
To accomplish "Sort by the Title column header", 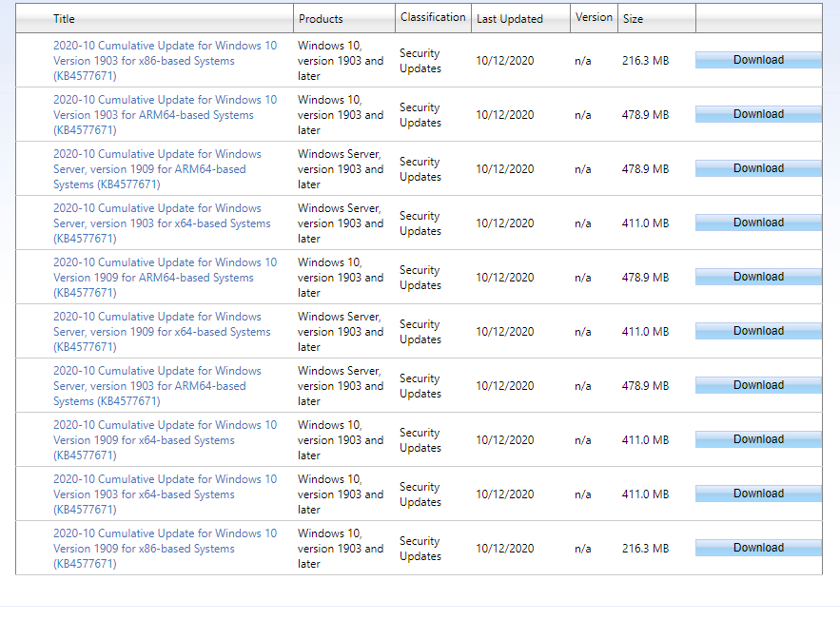I will pyautogui.click(x=64, y=19).
